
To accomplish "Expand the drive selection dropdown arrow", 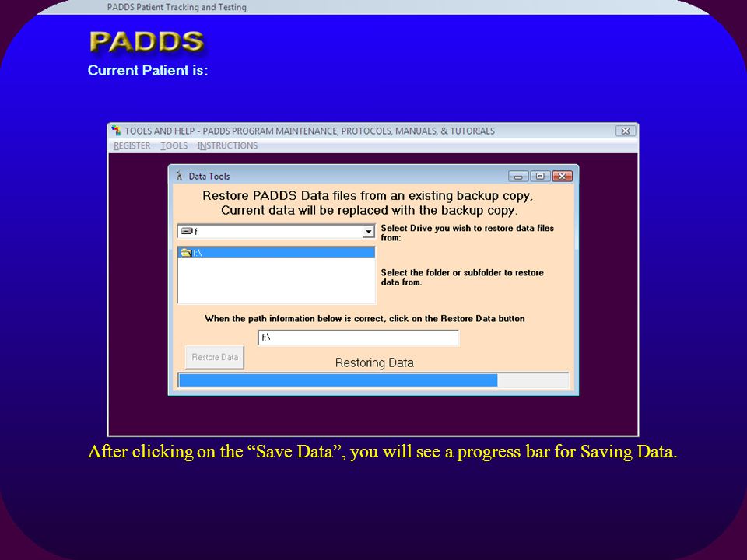I will tap(368, 232).
